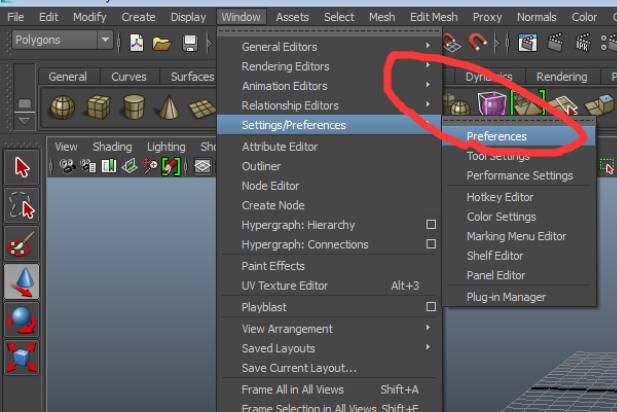This screenshot has width=617, height=412.
Task: Open Plug-in Manager
Action: (x=519, y=297)
